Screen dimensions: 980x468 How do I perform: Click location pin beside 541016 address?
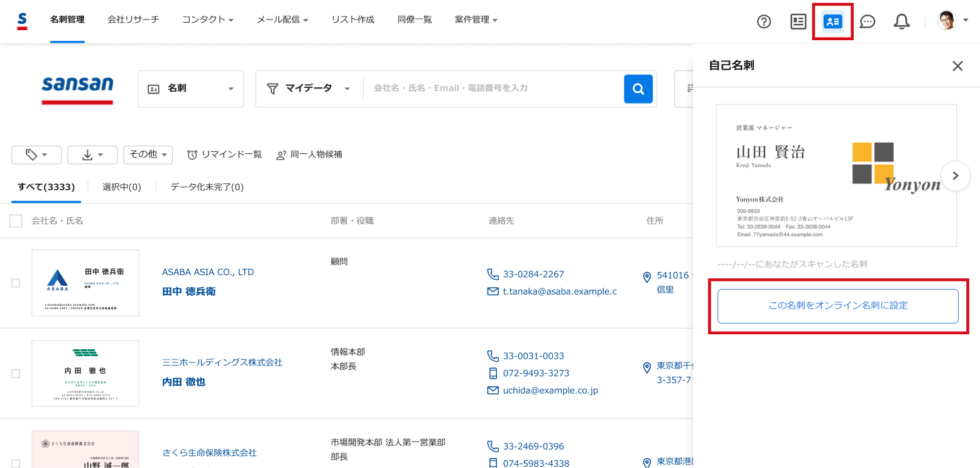(x=647, y=277)
